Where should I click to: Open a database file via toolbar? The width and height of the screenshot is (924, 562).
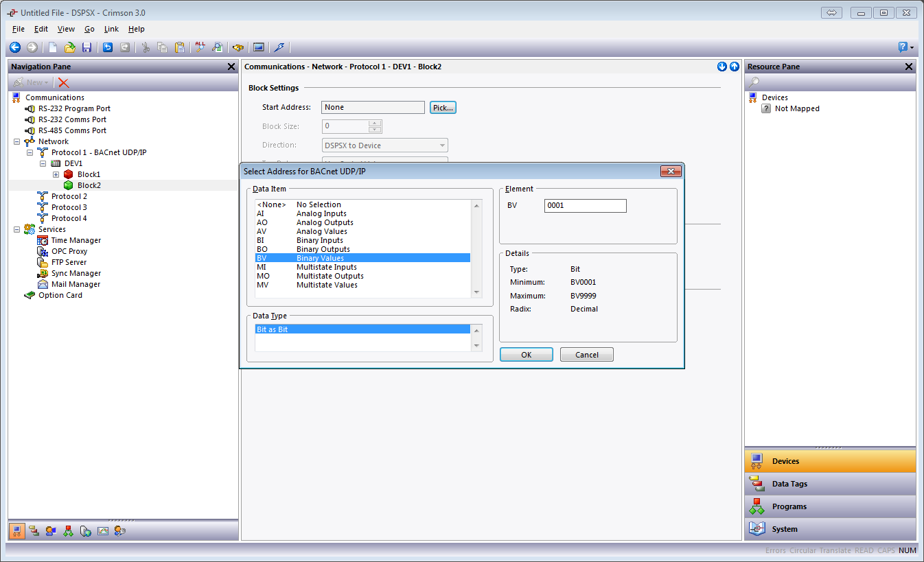pos(69,47)
